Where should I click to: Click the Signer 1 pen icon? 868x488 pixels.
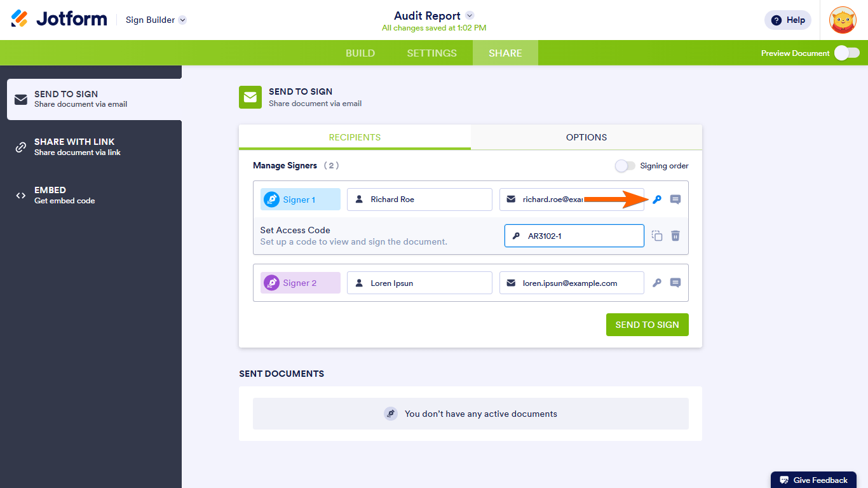pyautogui.click(x=272, y=200)
